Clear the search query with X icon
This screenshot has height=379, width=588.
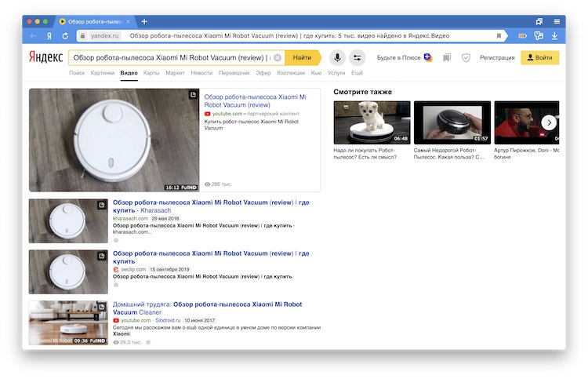click(x=278, y=58)
